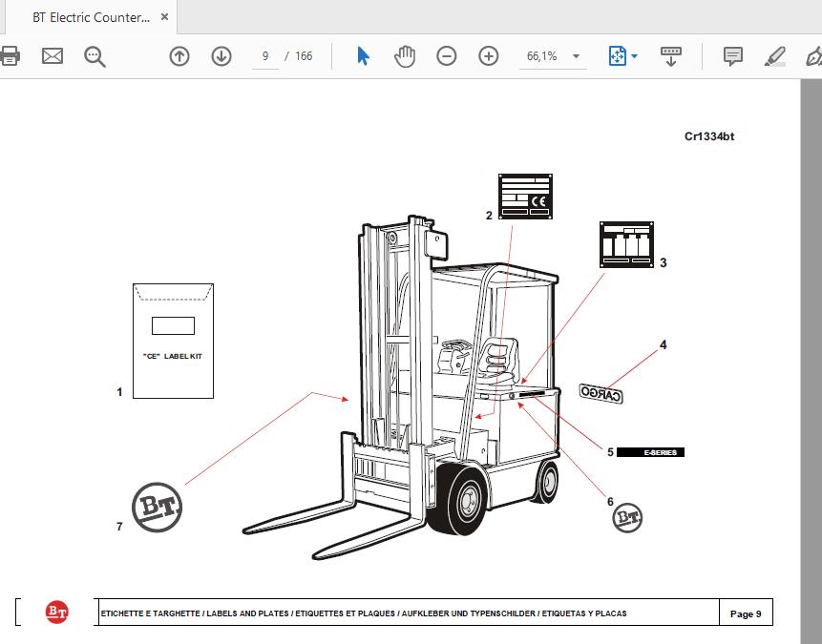Add a comment with the speech bubble icon

(x=733, y=55)
